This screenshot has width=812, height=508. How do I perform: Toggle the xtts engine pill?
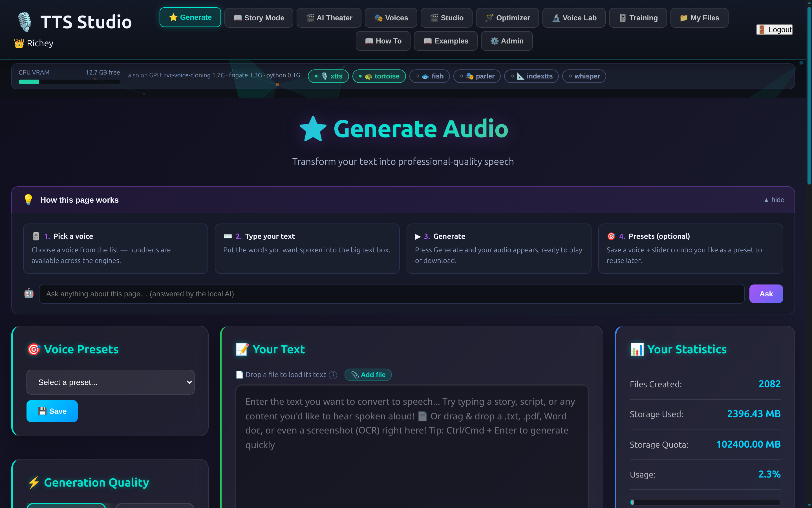328,76
